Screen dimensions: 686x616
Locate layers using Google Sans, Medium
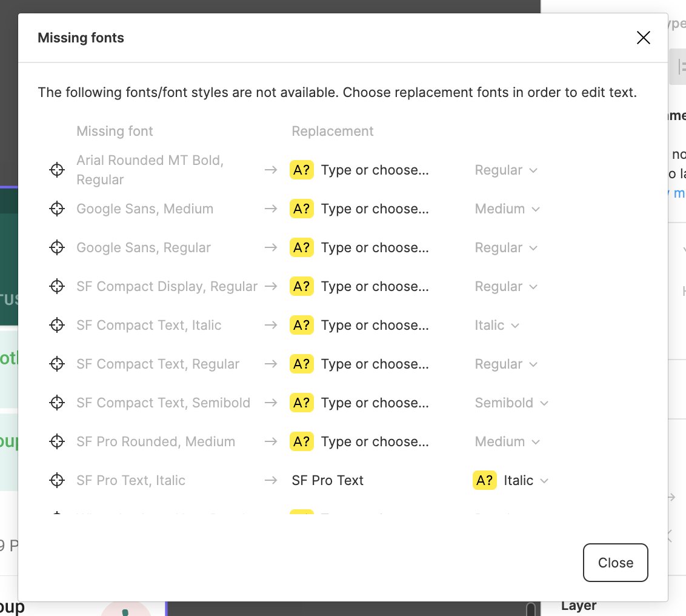click(57, 209)
